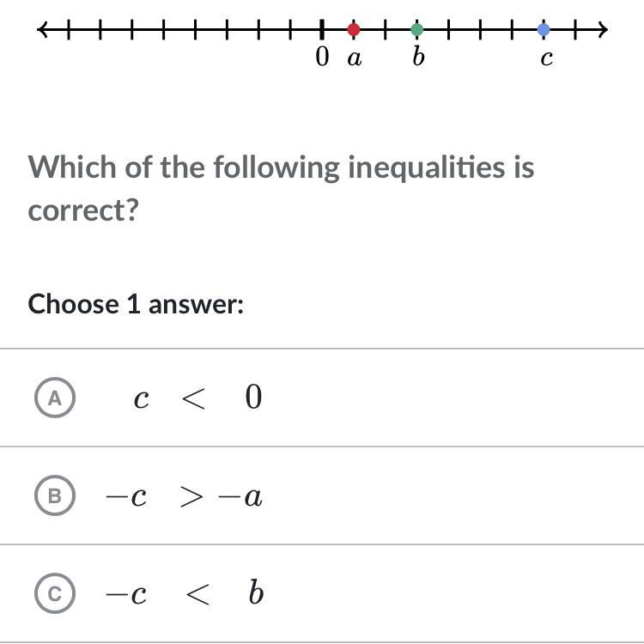Image resolution: width=644 pixels, height=644 pixels.
Task: Click the tick mark right of point c
Action: click(575, 30)
